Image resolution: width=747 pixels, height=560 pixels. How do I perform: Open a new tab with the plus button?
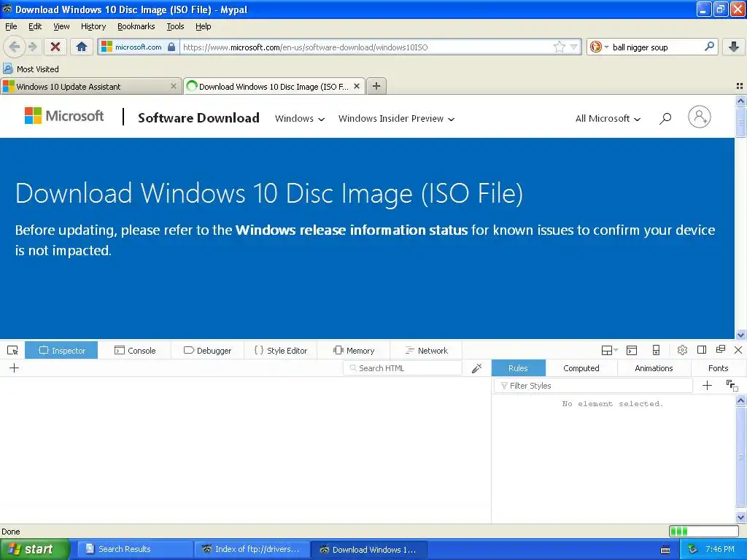(x=376, y=86)
